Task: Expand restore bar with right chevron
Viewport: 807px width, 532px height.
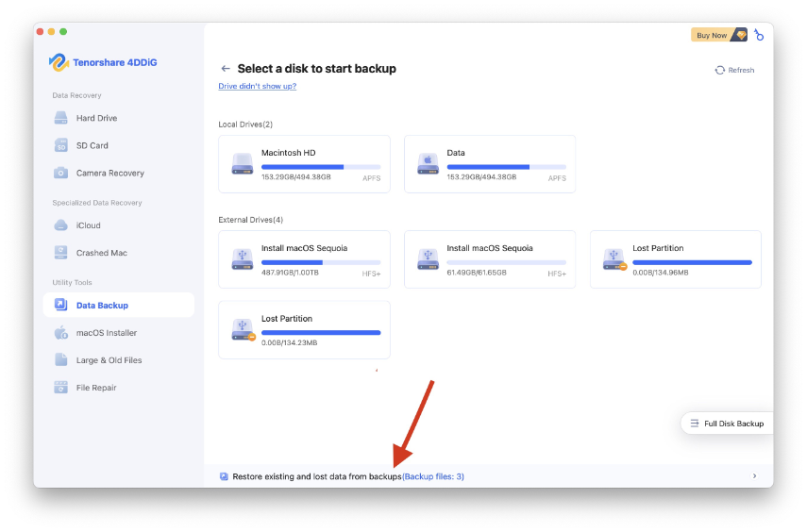Action: click(754, 476)
